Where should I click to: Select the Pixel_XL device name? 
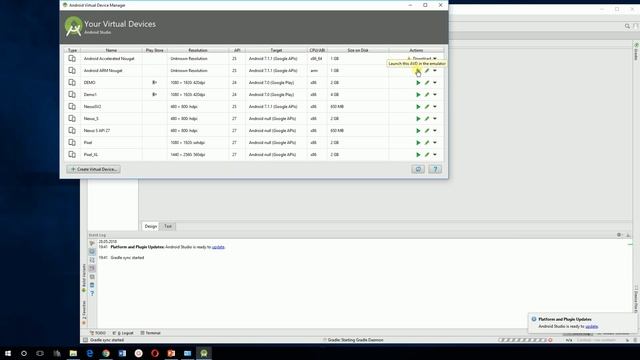[91, 155]
